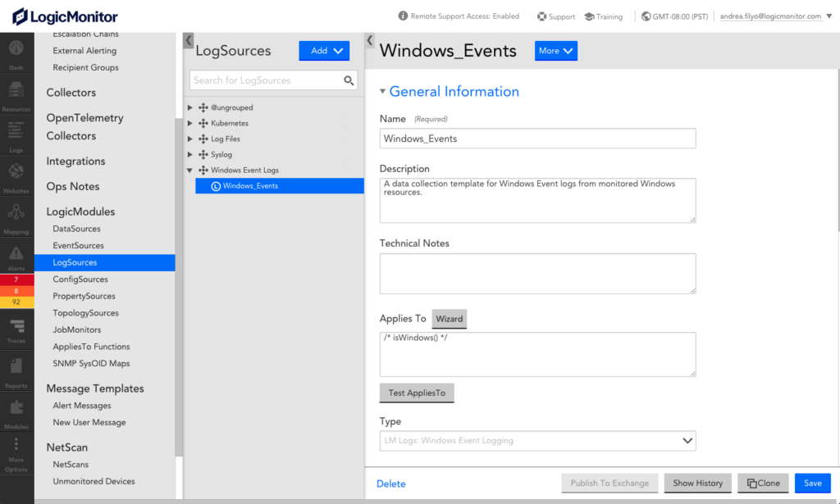Open ConfigSources menu item
This screenshot has width=840, height=504.
tap(80, 279)
